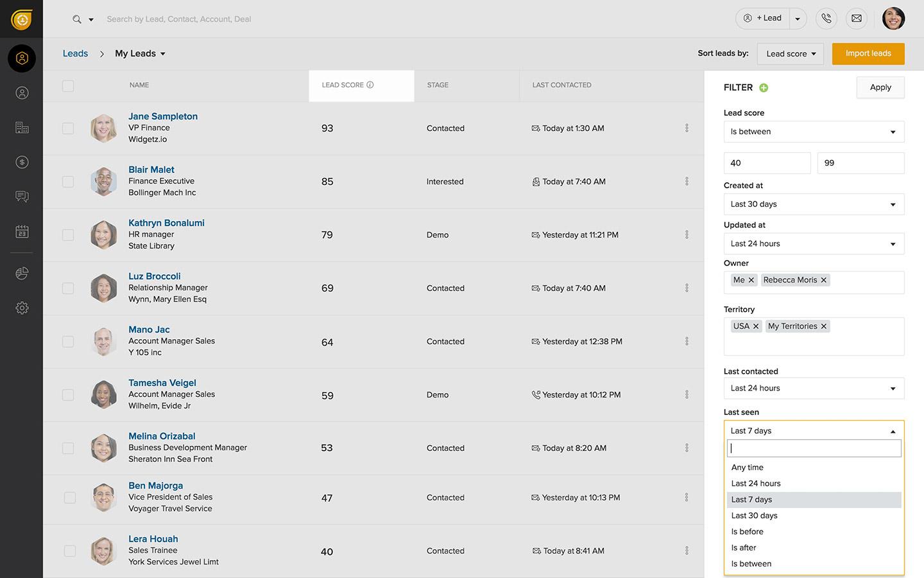This screenshot has height=578, width=924.
Task: Open the My Leads view dropdown
Action: point(141,54)
